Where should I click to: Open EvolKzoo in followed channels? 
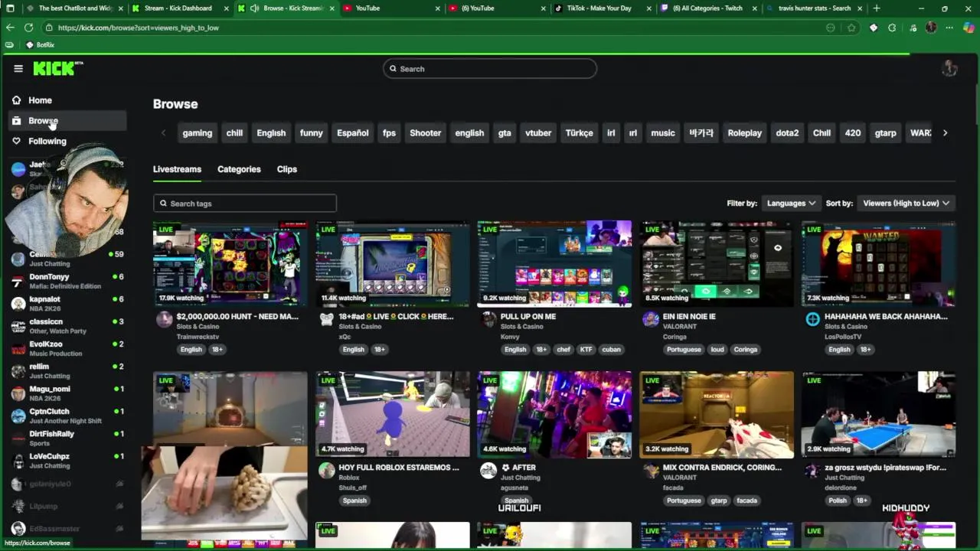pos(67,348)
